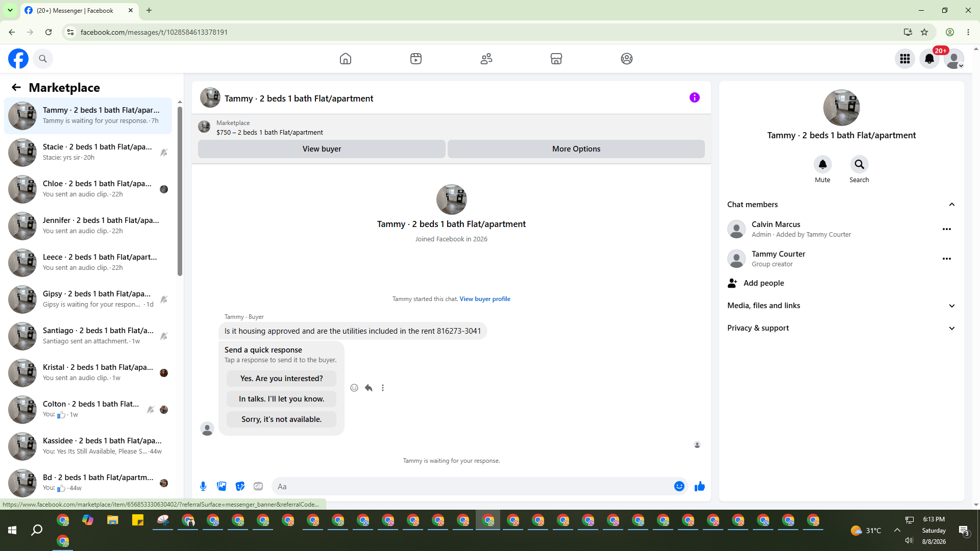Open the taskbar clock and date

click(x=934, y=531)
